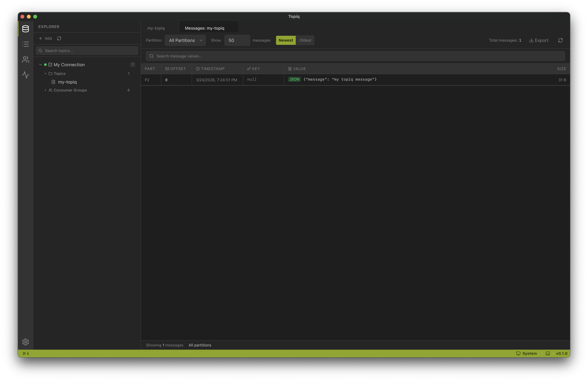The image size is (588, 381).
Task: Click Add connection button
Action: tap(46, 38)
